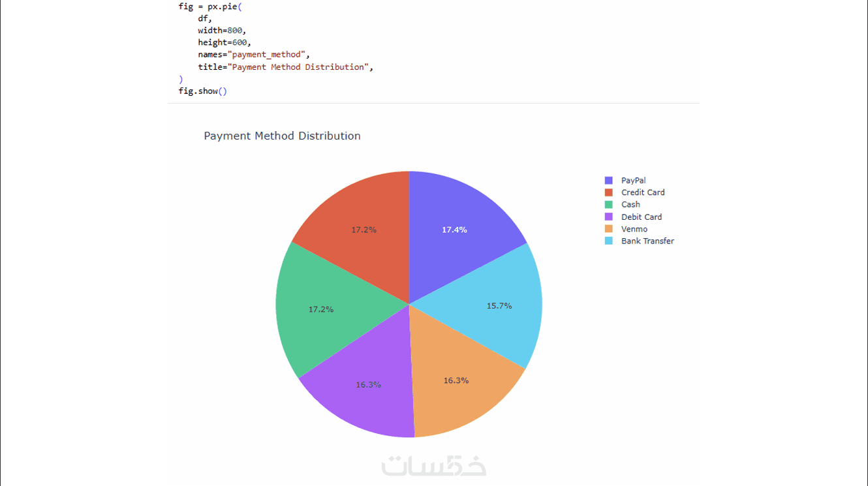Click the fig.show() code line
The image size is (868, 486).
click(202, 91)
